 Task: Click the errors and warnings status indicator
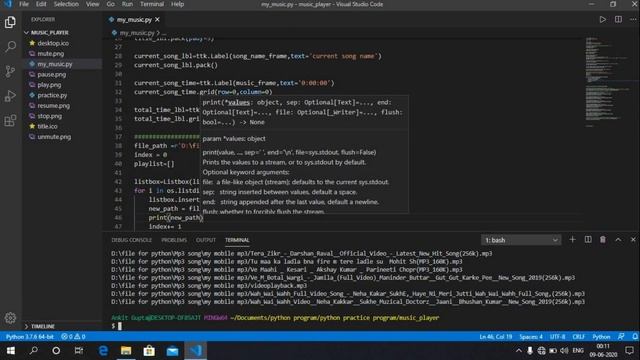click(73, 337)
